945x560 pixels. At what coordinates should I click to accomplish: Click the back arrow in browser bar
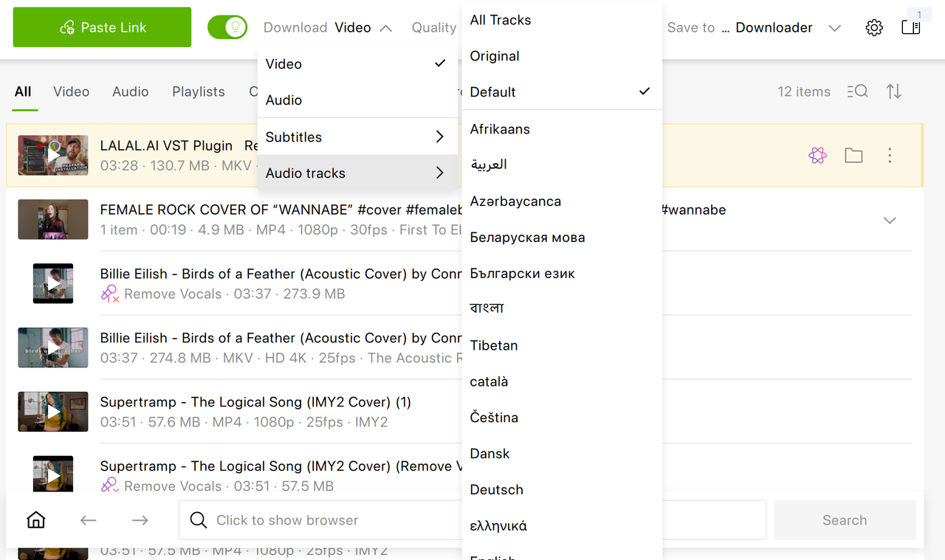89,520
